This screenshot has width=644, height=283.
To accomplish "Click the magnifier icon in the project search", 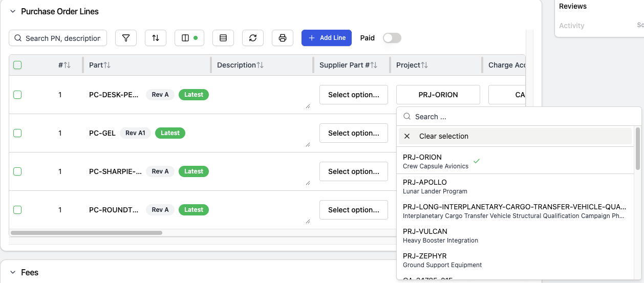I will click(407, 117).
